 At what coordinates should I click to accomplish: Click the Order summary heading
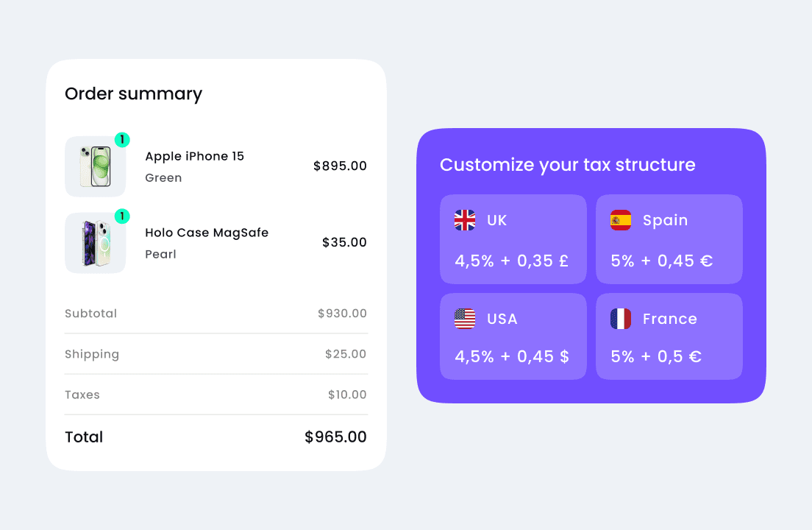(x=133, y=93)
